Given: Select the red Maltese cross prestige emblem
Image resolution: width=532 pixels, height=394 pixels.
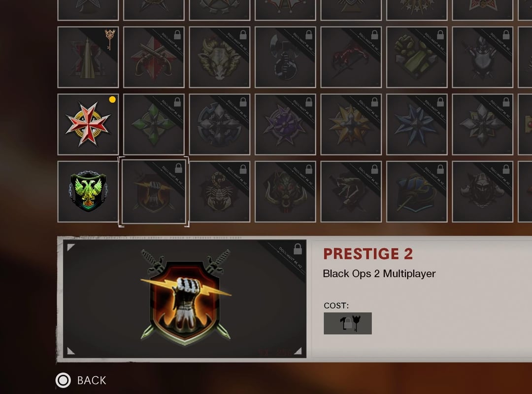Looking at the screenshot, I should click(88, 124).
